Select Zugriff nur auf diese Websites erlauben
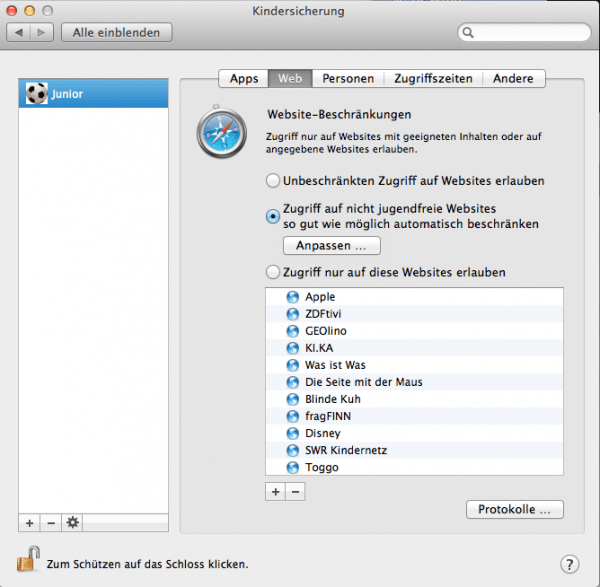 [x=273, y=272]
